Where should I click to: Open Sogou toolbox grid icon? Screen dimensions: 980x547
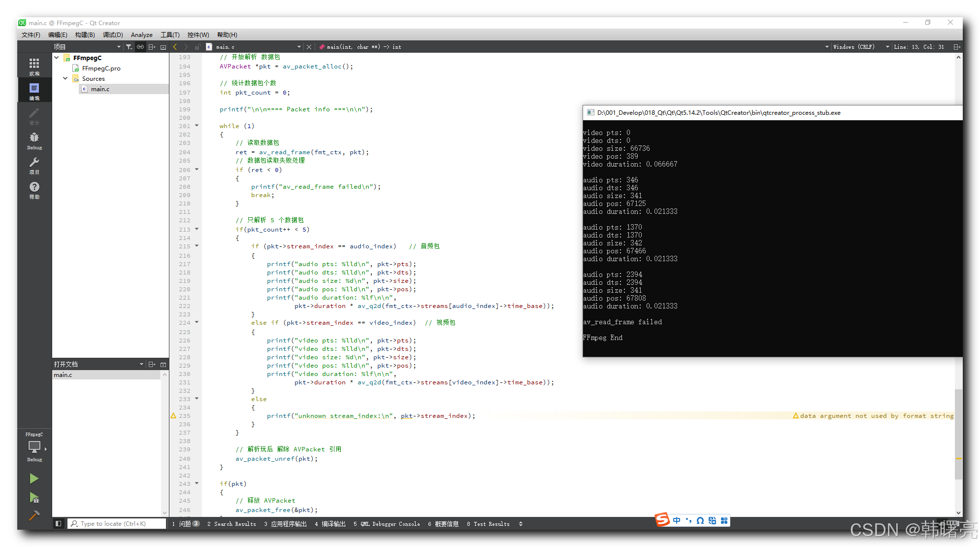click(724, 520)
